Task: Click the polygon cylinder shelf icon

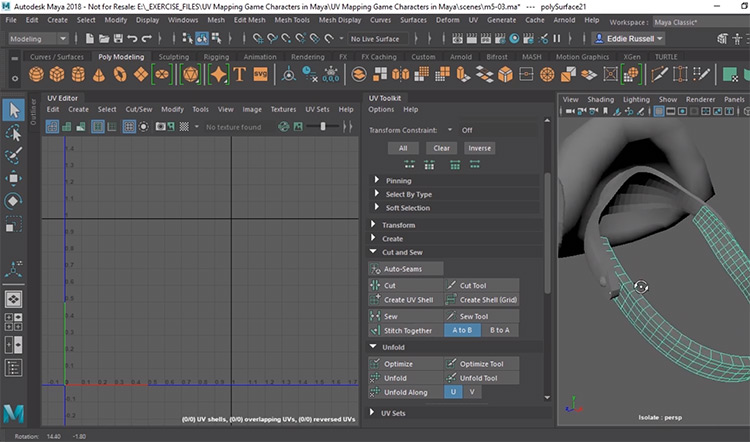Action: 78,74
